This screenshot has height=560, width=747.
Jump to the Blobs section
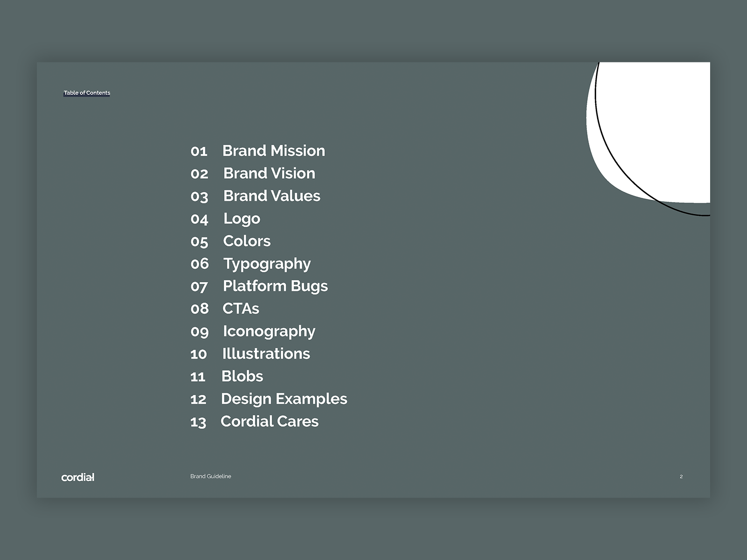coord(242,376)
